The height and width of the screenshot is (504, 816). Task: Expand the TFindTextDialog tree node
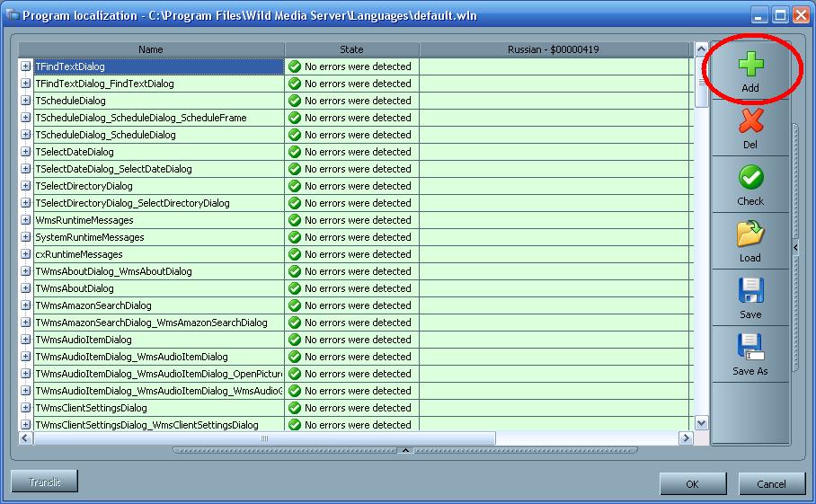(x=26, y=66)
